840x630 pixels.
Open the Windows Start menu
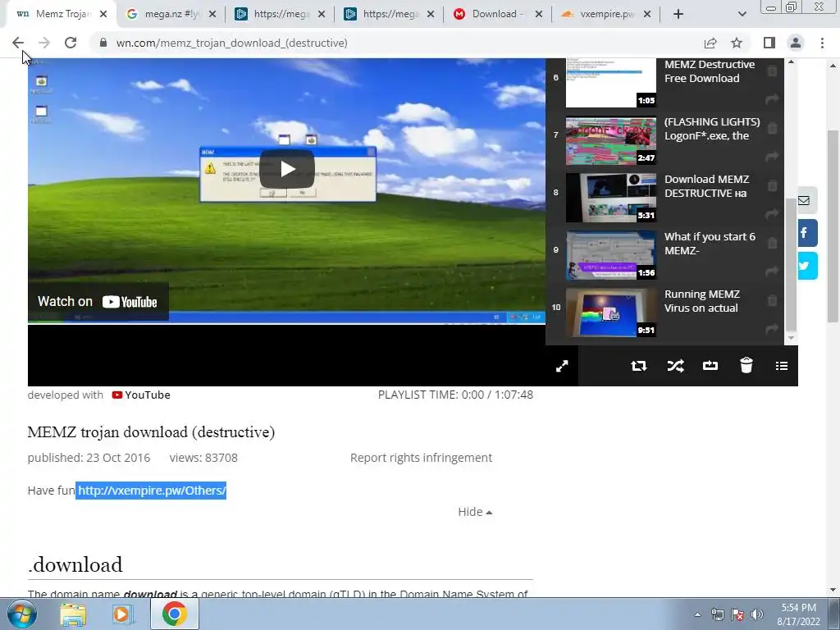click(x=21, y=614)
